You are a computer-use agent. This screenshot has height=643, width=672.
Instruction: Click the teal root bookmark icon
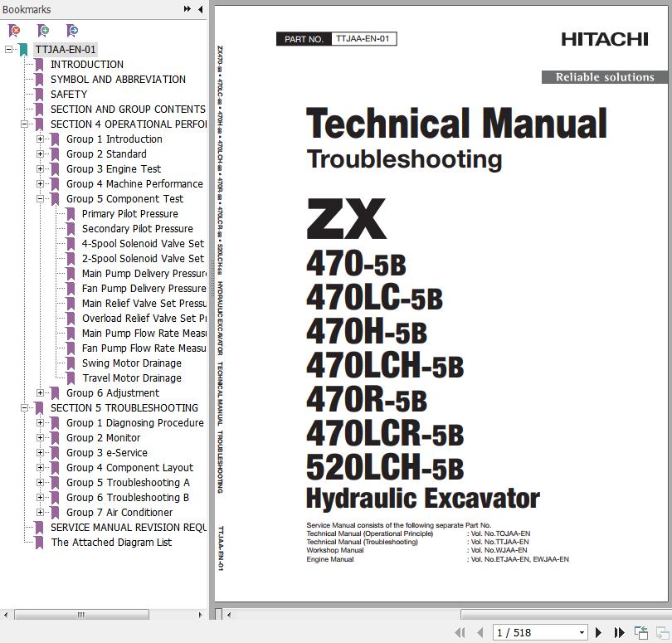[x=23, y=50]
